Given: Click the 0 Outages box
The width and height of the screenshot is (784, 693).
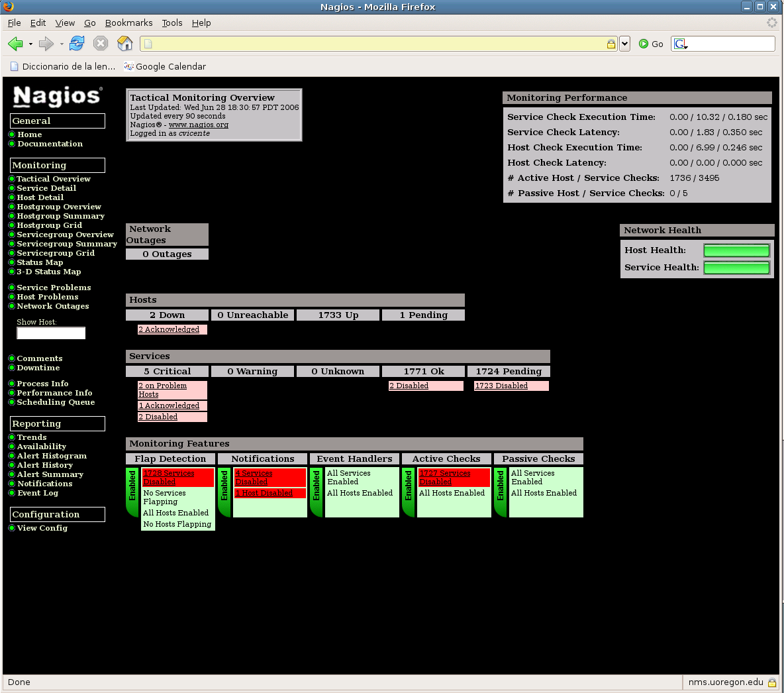Looking at the screenshot, I should pos(167,254).
